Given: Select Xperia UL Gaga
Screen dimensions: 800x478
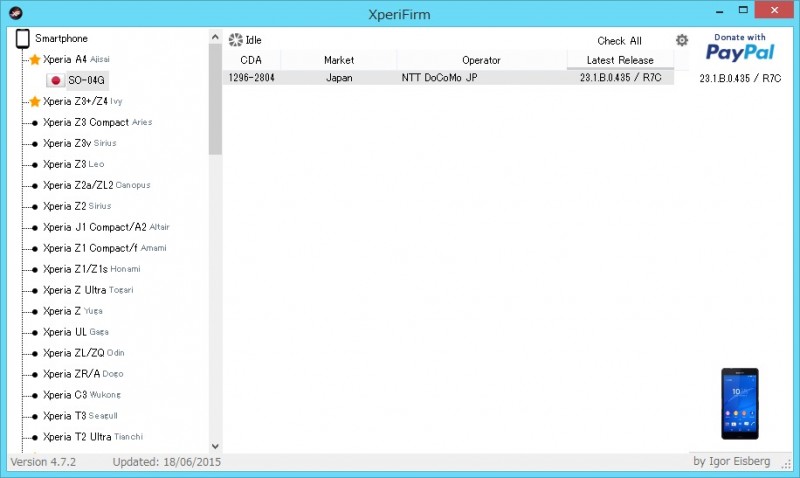Looking at the screenshot, I should [x=76, y=332].
